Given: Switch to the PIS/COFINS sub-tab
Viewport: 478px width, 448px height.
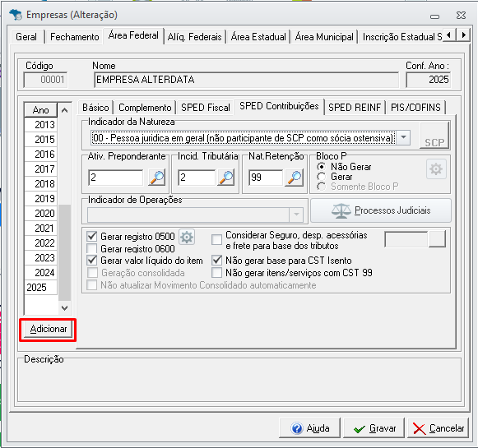Looking at the screenshot, I should (415, 108).
